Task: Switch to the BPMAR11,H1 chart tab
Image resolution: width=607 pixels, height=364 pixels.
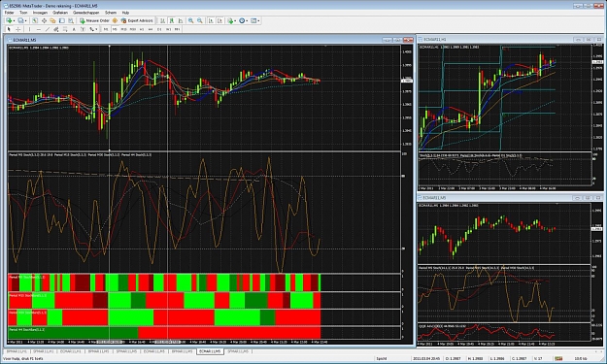Action: pos(17,351)
